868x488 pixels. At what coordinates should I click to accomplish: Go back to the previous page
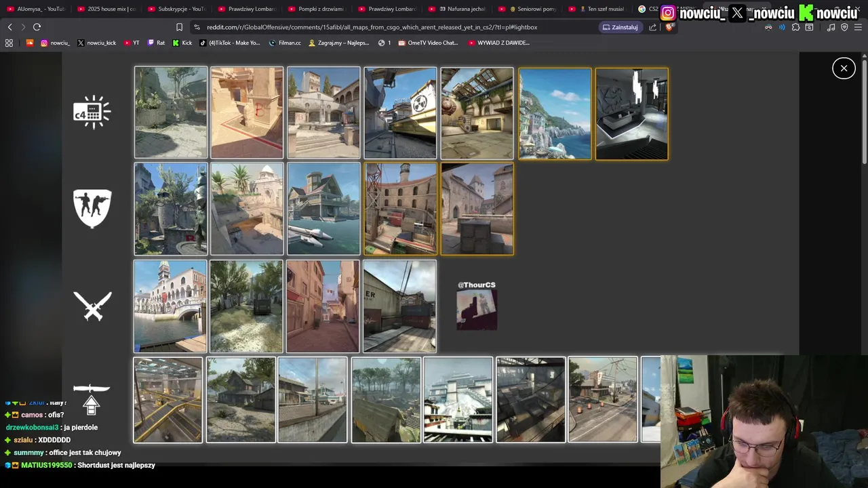click(9, 27)
